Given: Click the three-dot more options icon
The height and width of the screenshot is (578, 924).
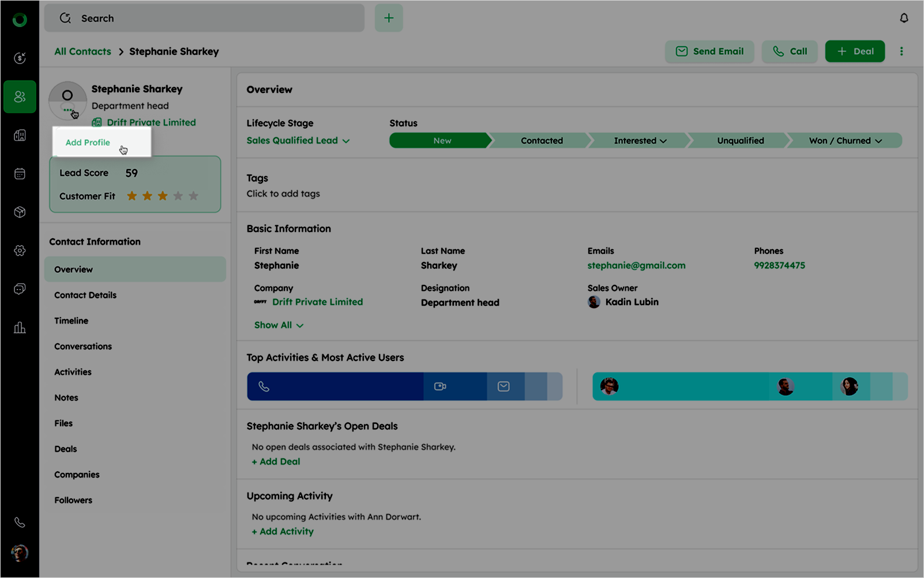Looking at the screenshot, I should coord(902,51).
